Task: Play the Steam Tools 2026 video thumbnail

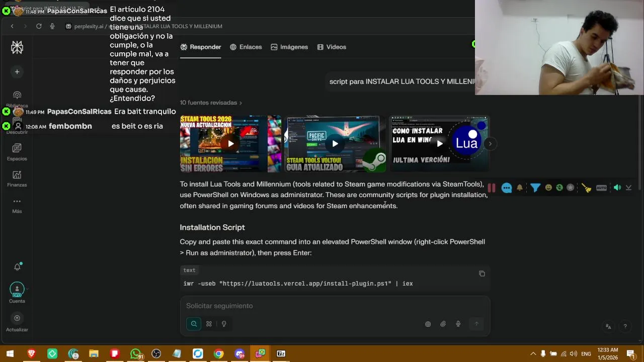Action: (230, 144)
